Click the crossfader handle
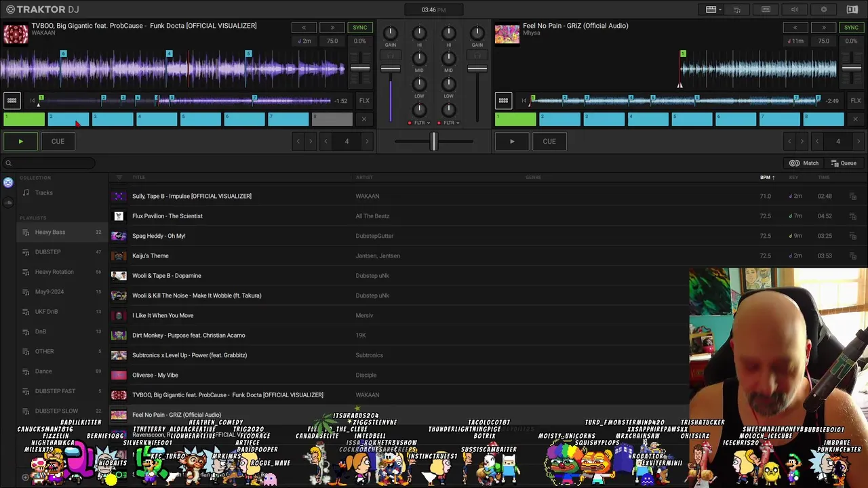This screenshot has width=868, height=488. pyautogui.click(x=433, y=141)
